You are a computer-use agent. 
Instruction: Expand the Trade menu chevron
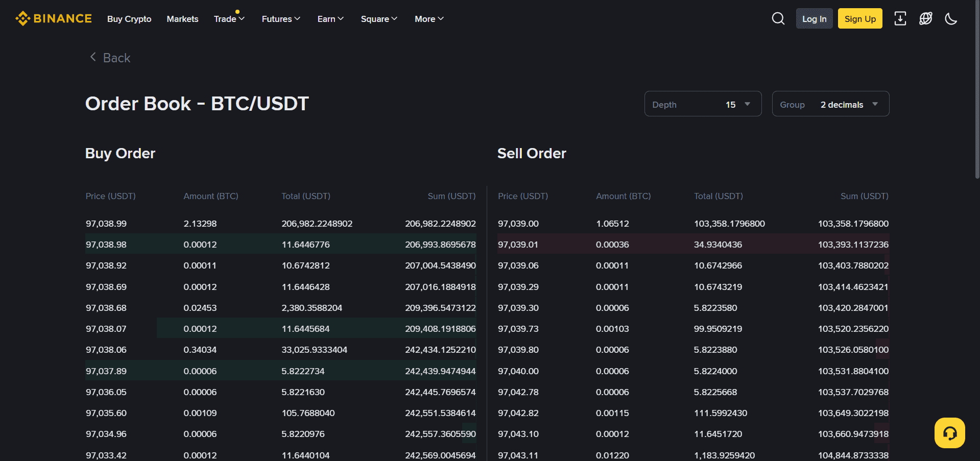(242, 18)
